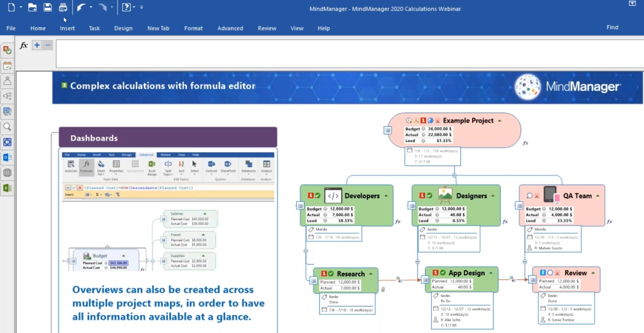This screenshot has height=333, width=644.
Task: Open the ribbon display options icon
Action: pyautogui.click(x=632, y=3)
